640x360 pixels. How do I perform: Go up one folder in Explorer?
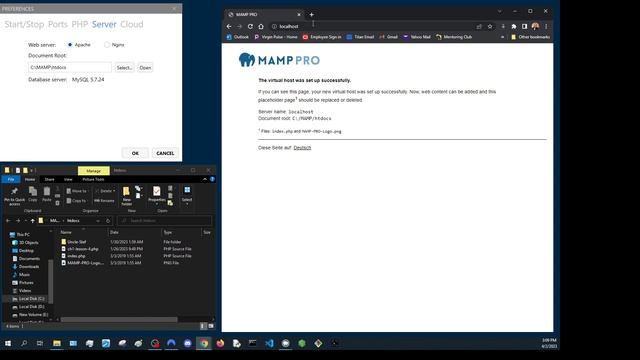[33, 221]
